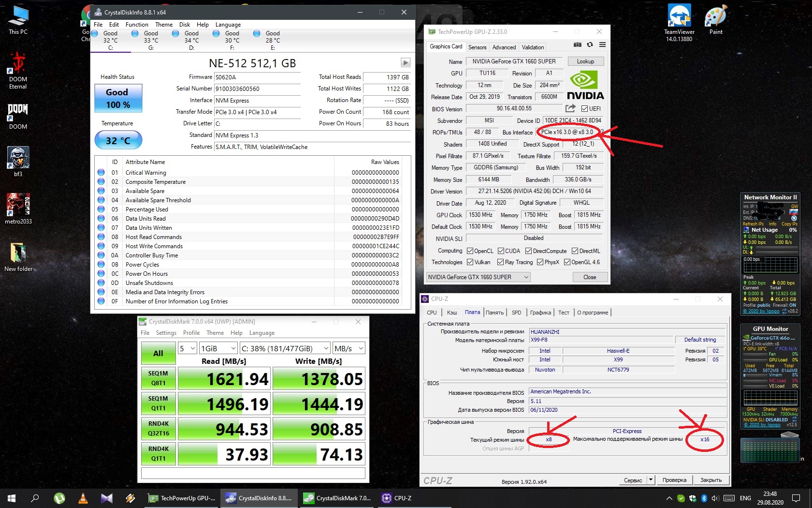
Task: Open Visual Studio from the taskbar
Action: click(x=107, y=498)
